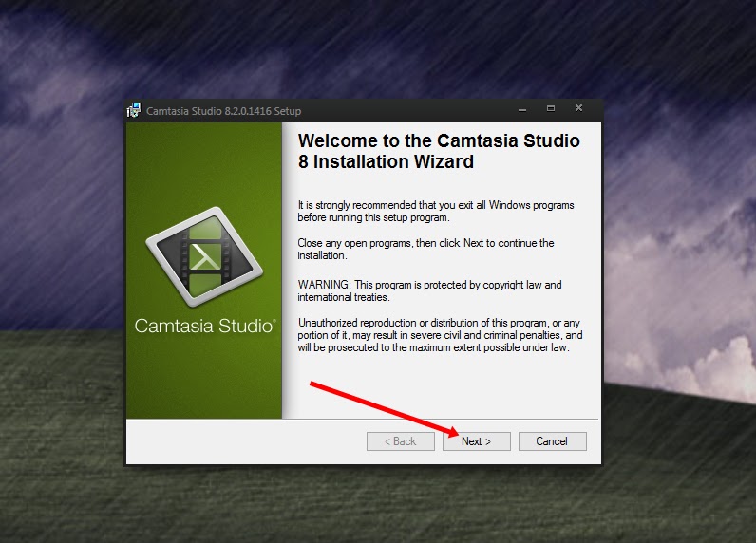This screenshot has height=543, width=756.
Task: Click the Next > button
Action: [x=477, y=441]
